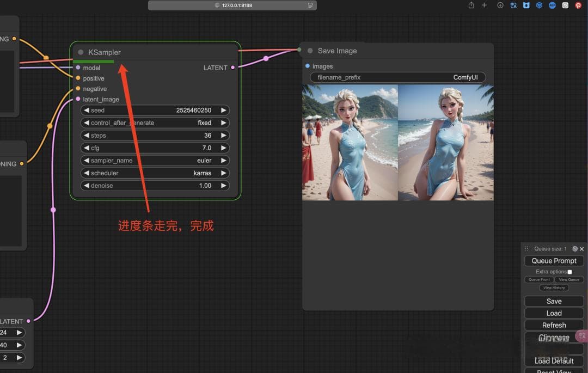588x373 pixels.
Task: Click the Queue Prompt button
Action: [x=554, y=260]
